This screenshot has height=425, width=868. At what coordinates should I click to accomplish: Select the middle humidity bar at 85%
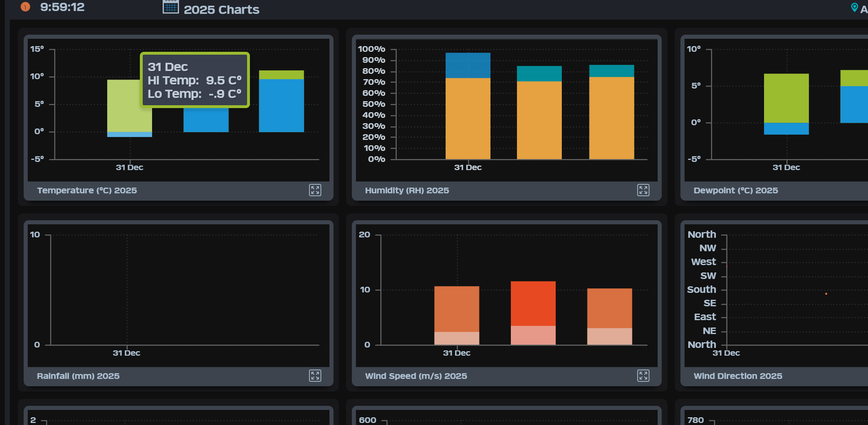click(539, 113)
